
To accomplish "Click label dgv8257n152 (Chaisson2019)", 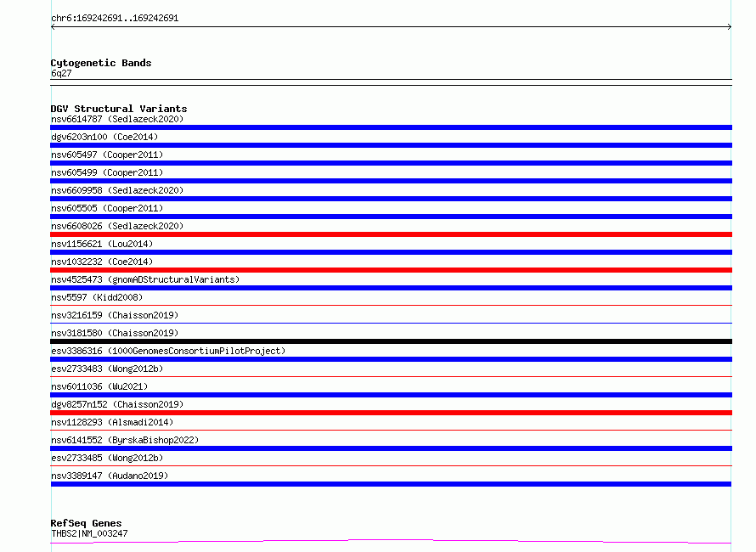I will click(x=117, y=404).
